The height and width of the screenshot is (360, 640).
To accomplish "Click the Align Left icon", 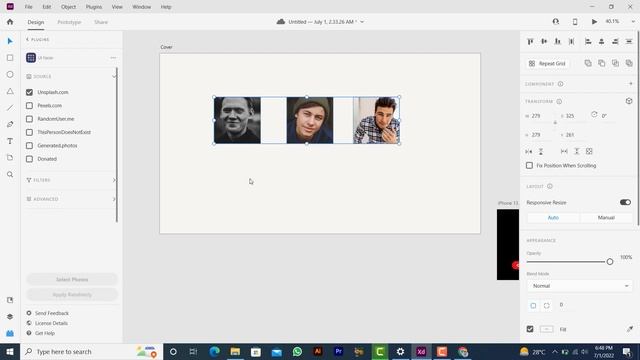I will pos(588,41).
